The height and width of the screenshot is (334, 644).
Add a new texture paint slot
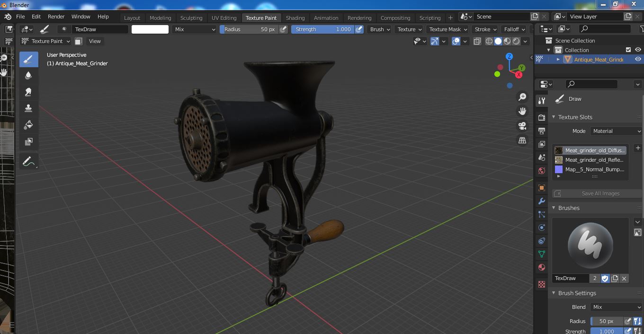pos(638,148)
